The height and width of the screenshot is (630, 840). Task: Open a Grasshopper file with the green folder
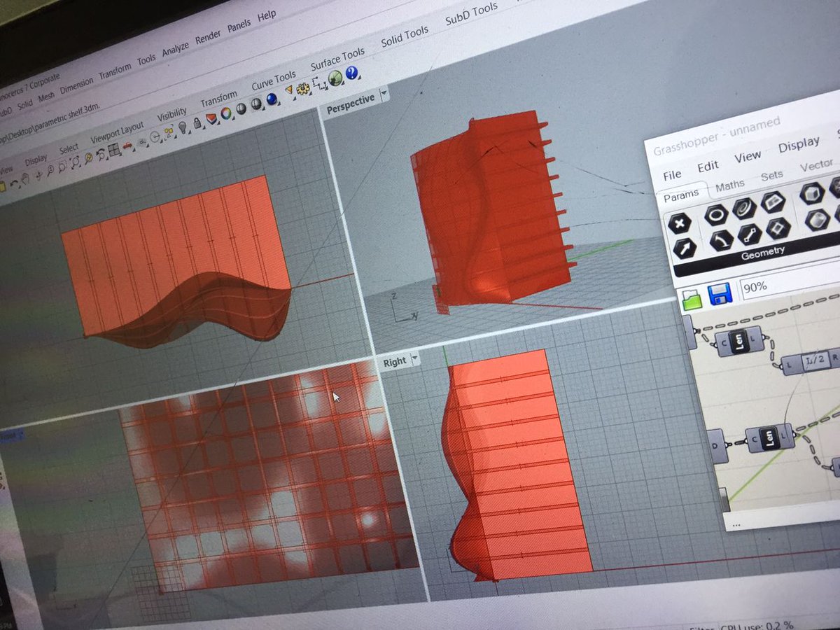tap(692, 300)
